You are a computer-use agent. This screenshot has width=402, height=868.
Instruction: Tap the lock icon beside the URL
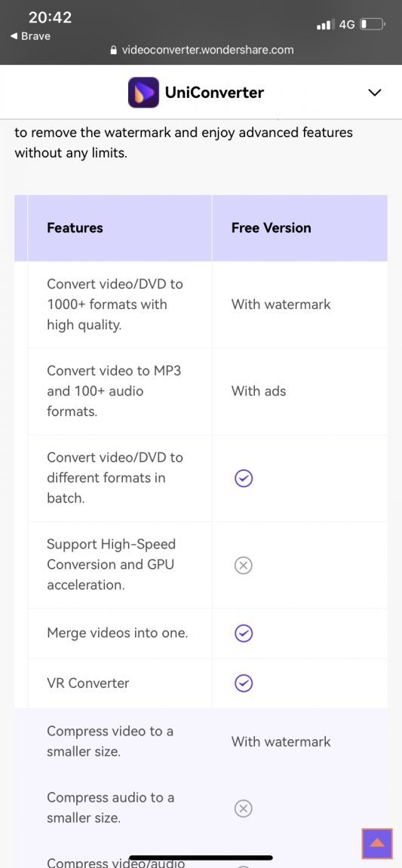tap(114, 50)
